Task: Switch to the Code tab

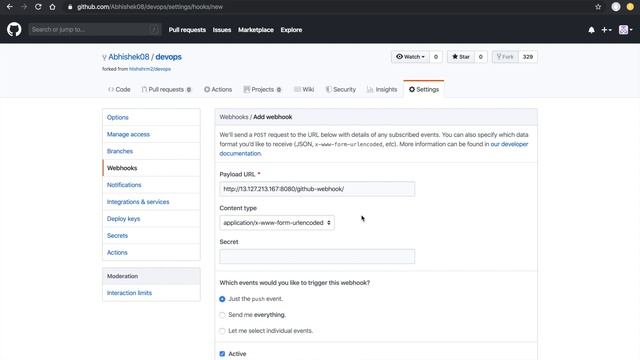Action: tap(119, 89)
